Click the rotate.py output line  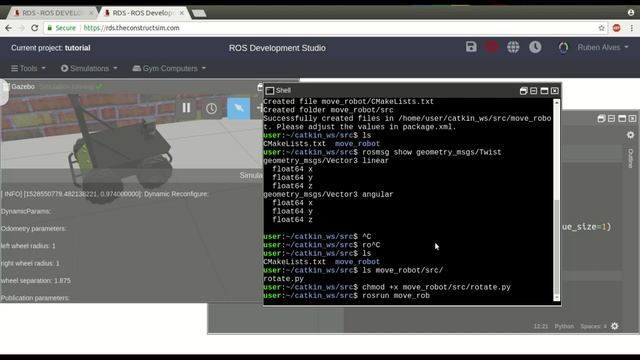tap(283, 279)
